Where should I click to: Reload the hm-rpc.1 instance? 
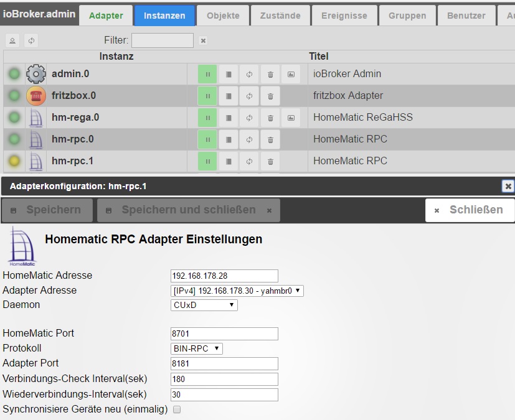click(249, 161)
